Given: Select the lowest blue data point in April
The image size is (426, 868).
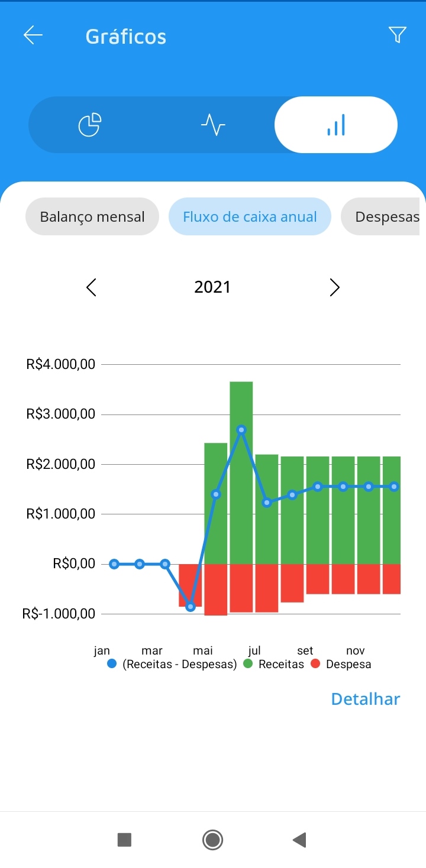Looking at the screenshot, I should click(191, 607).
